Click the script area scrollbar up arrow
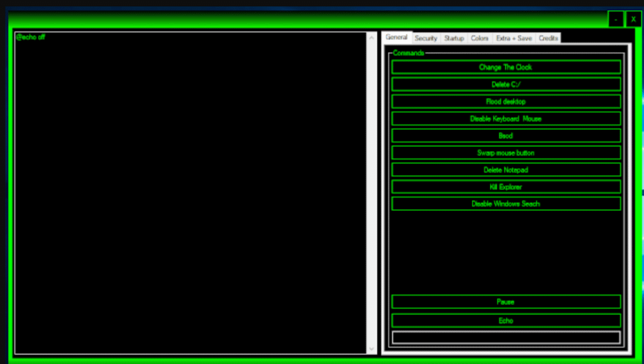The image size is (644, 364). coord(372,37)
